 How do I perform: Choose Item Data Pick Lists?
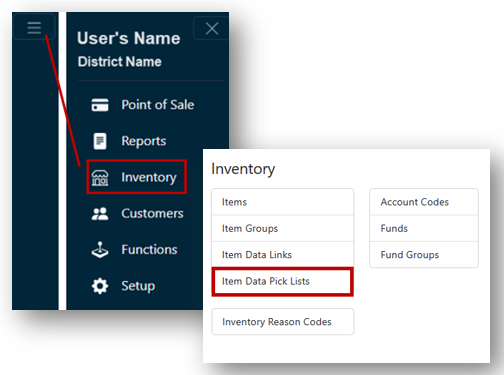point(283,281)
